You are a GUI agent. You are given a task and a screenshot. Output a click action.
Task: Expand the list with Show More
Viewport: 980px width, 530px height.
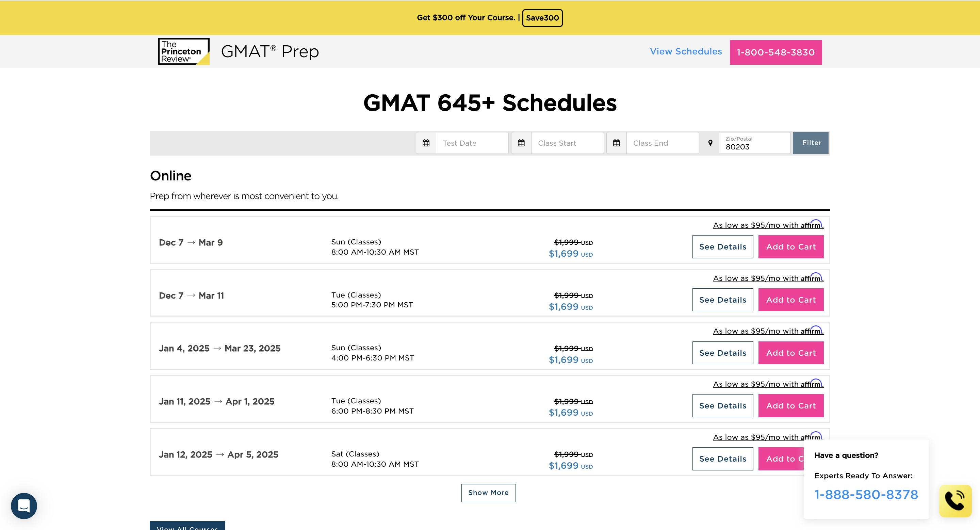pos(488,493)
